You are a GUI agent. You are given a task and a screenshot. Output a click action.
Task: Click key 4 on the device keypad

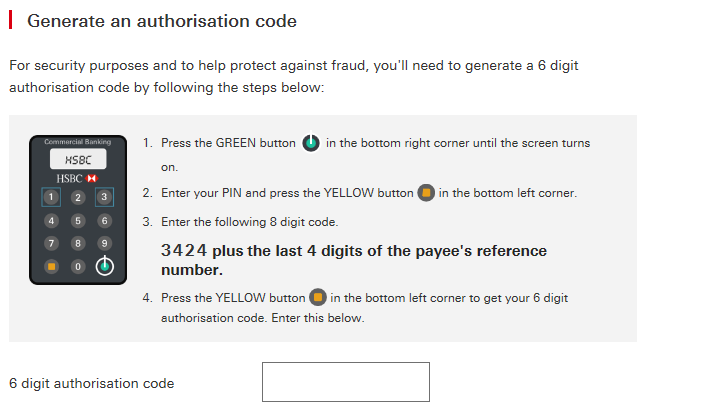[x=52, y=221]
